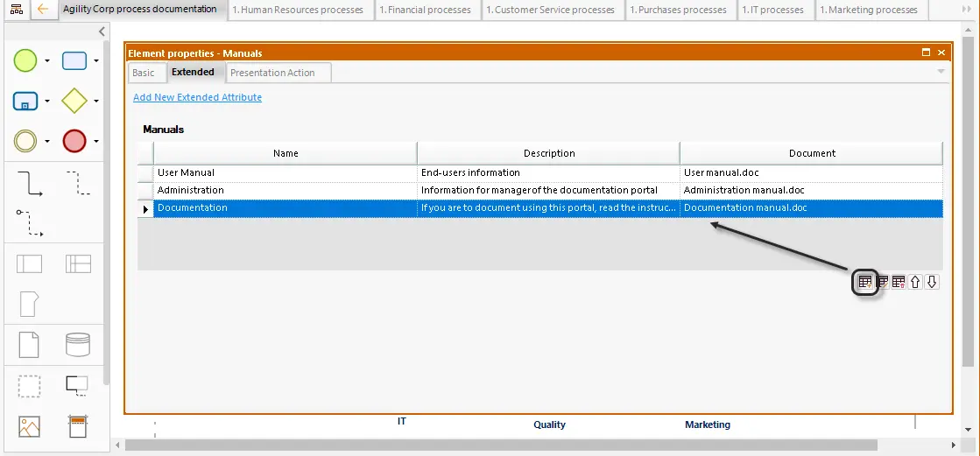Click the row selector arrow of Documentation row
Screen dimensions: 980x456
click(x=145, y=208)
